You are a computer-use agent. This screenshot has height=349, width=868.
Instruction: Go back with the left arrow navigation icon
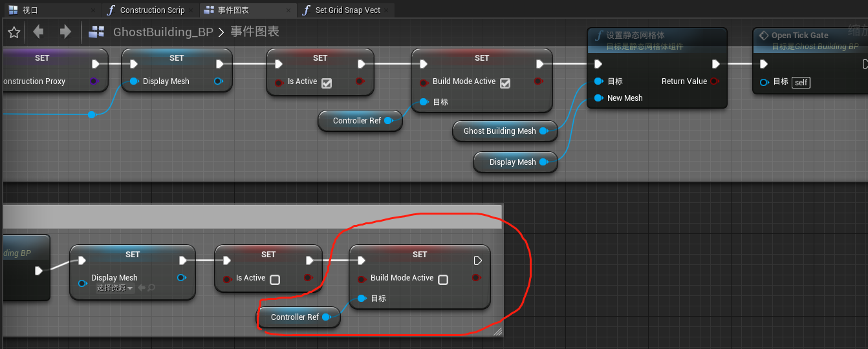(x=38, y=31)
